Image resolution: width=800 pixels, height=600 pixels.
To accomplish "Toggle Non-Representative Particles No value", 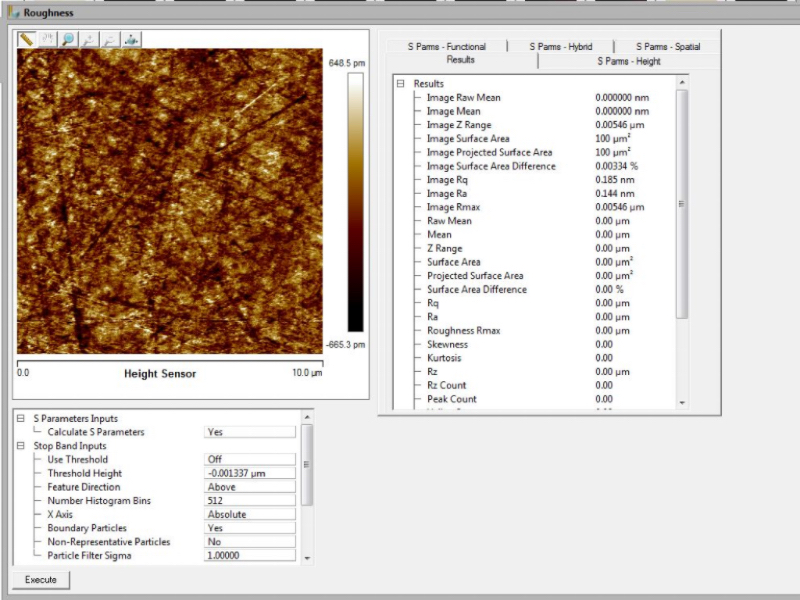I will [x=250, y=542].
